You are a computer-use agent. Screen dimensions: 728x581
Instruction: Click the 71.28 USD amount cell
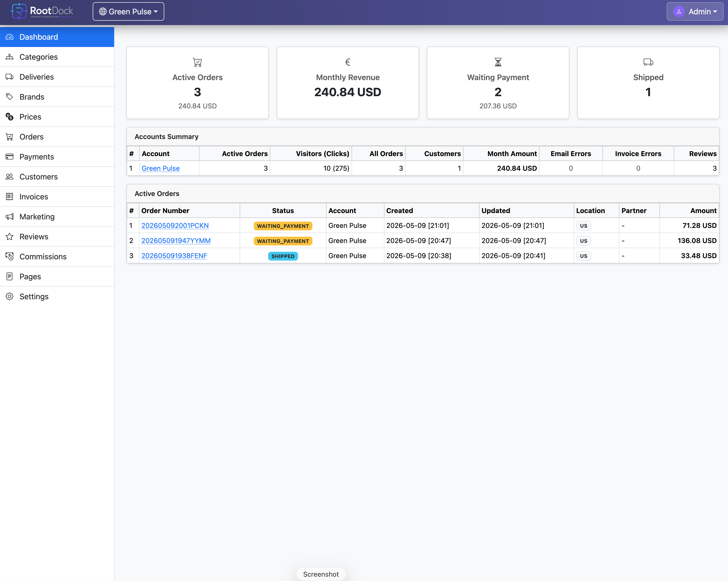tap(689, 225)
